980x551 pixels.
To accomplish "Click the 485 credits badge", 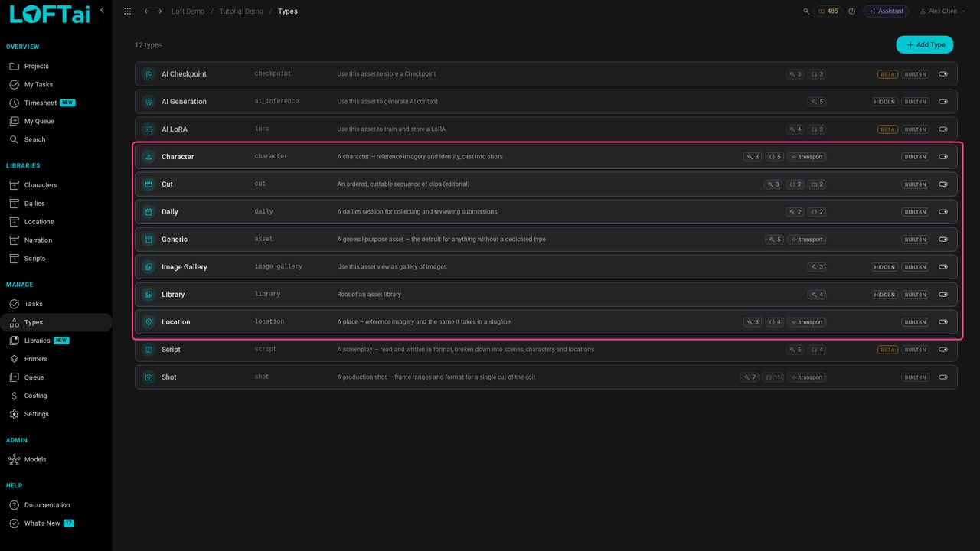I will 828,11.
